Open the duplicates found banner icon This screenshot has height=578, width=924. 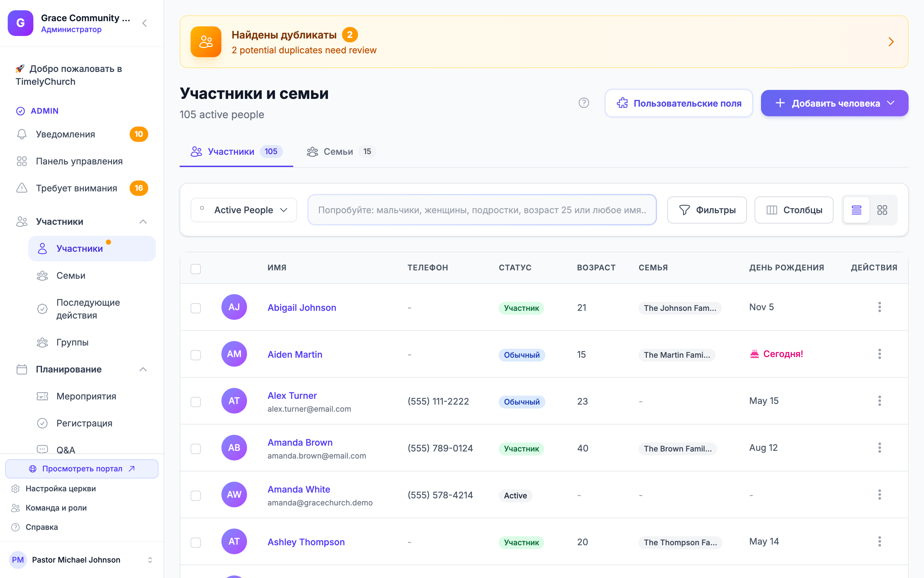[x=206, y=42]
